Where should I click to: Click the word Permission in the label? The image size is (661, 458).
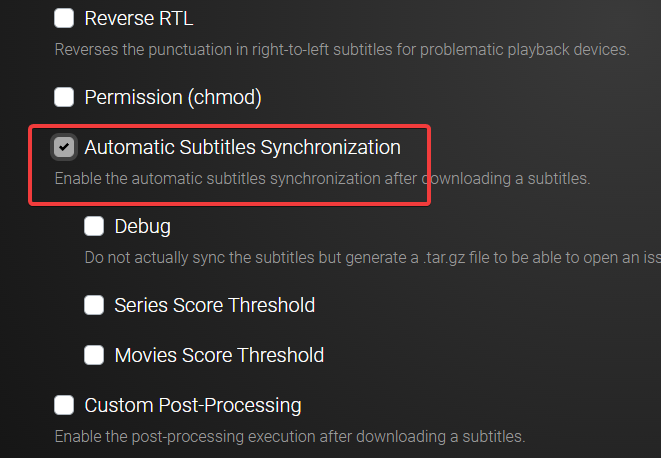tap(133, 97)
